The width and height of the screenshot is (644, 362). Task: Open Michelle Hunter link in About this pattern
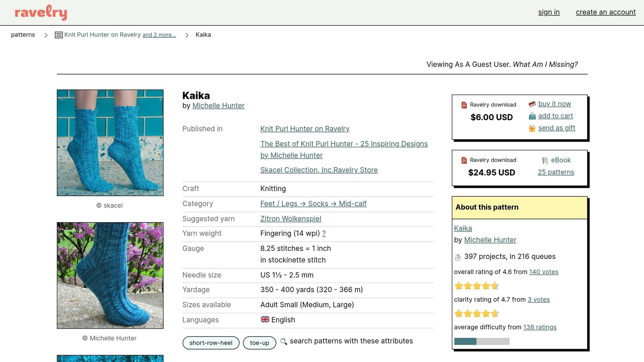tap(490, 240)
